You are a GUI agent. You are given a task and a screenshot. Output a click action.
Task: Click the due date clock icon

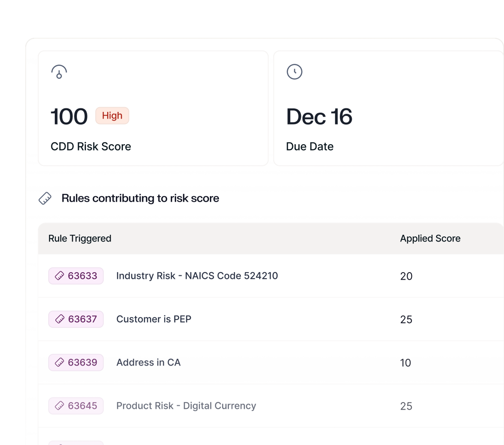click(x=294, y=72)
